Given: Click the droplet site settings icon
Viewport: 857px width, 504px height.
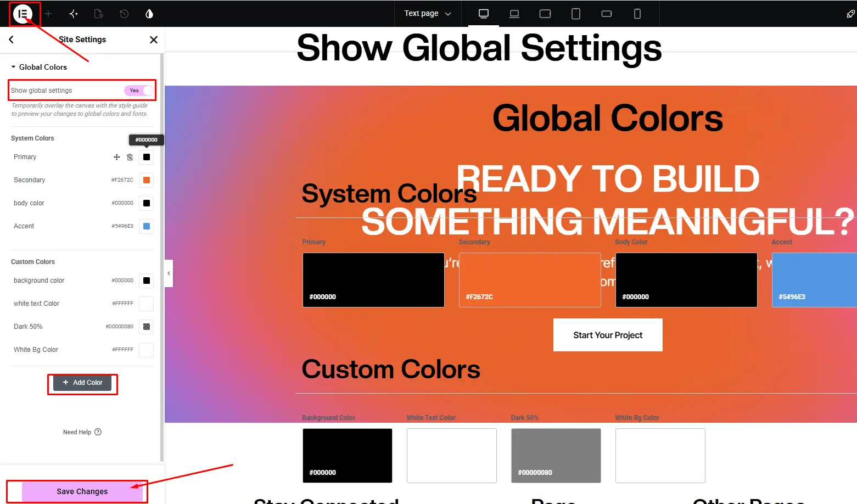Looking at the screenshot, I should [149, 14].
